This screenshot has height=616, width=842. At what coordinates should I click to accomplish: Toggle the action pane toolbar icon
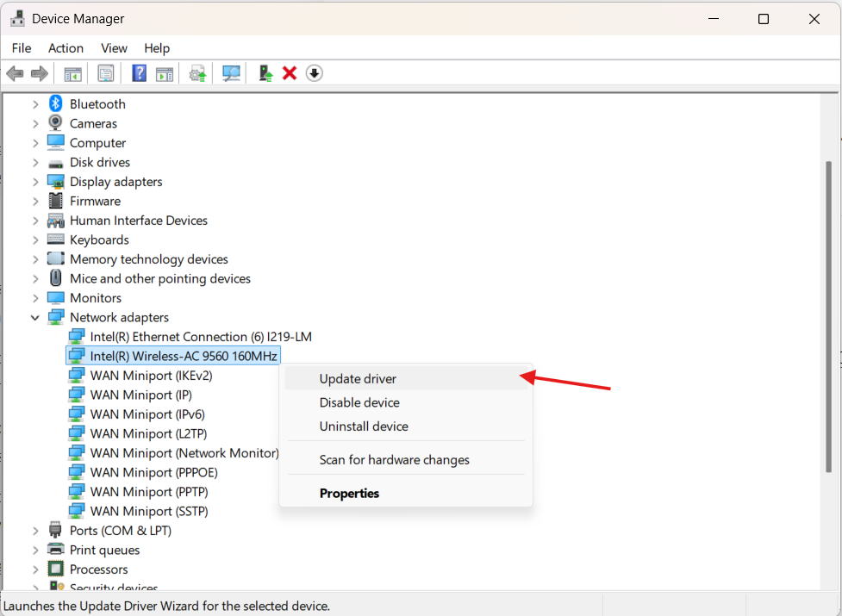click(165, 73)
